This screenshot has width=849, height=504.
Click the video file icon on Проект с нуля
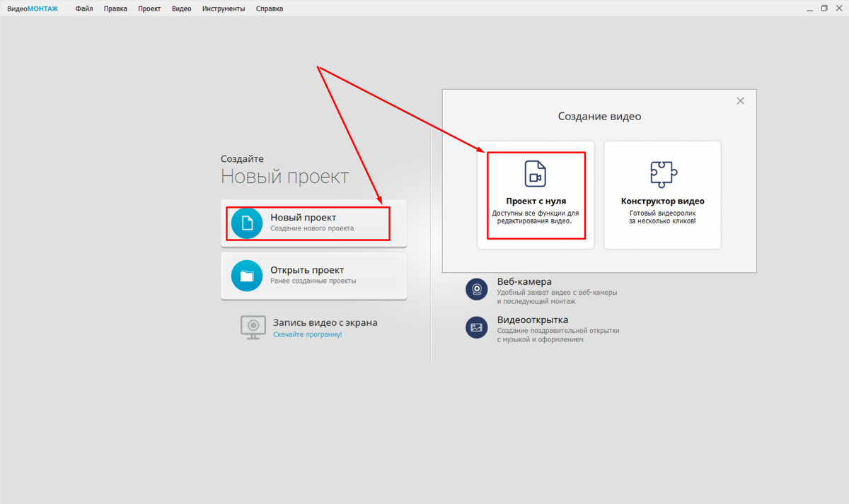click(x=536, y=173)
